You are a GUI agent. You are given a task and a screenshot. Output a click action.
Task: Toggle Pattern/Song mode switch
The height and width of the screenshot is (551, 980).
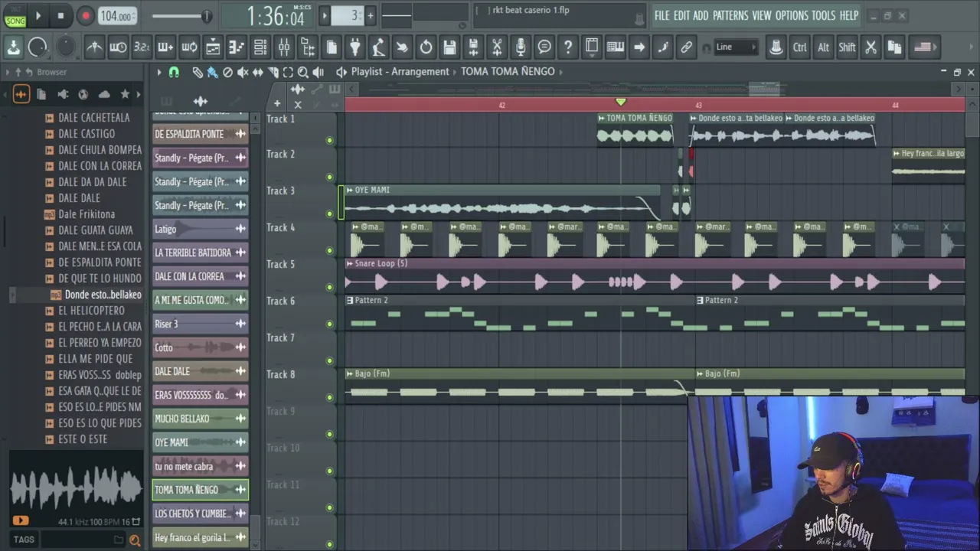(x=15, y=15)
